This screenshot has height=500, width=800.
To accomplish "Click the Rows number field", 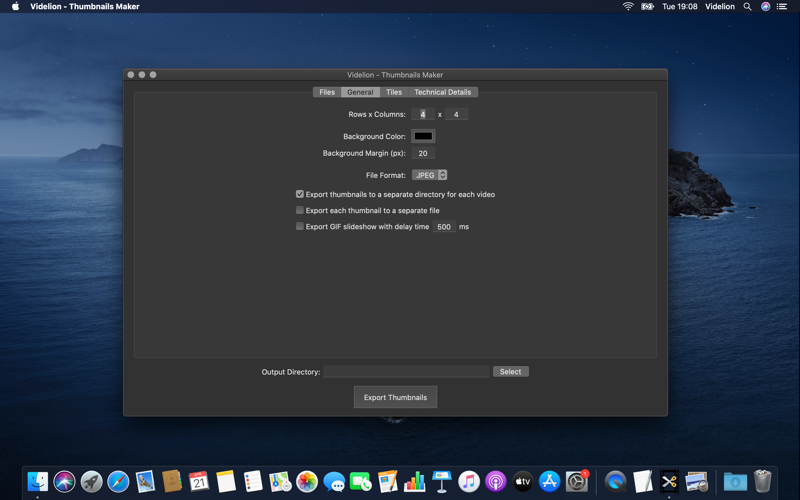I will (423, 114).
